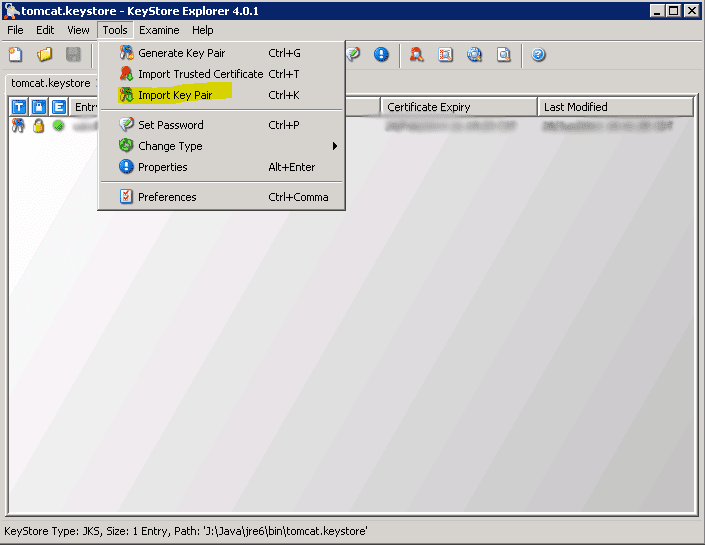The height and width of the screenshot is (545, 705).
Task: Click the blurred last modified date cell
Action: [607, 126]
